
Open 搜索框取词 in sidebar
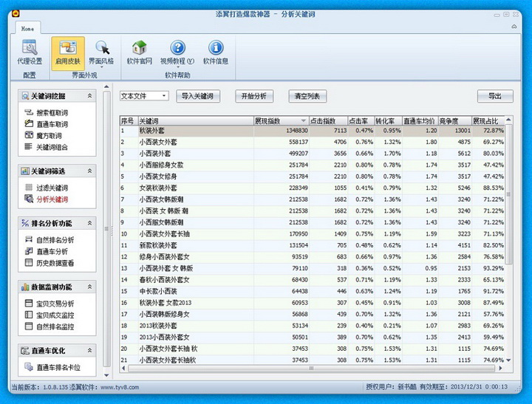pos(47,112)
